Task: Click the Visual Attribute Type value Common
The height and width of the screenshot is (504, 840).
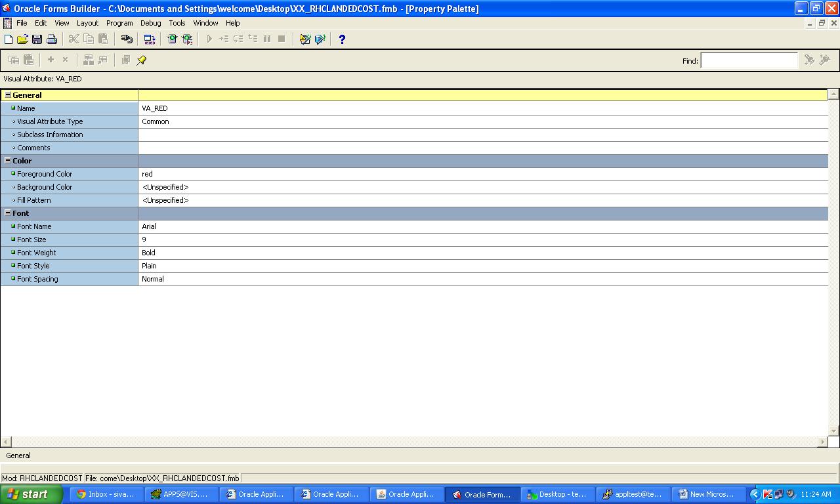Action: click(x=156, y=121)
